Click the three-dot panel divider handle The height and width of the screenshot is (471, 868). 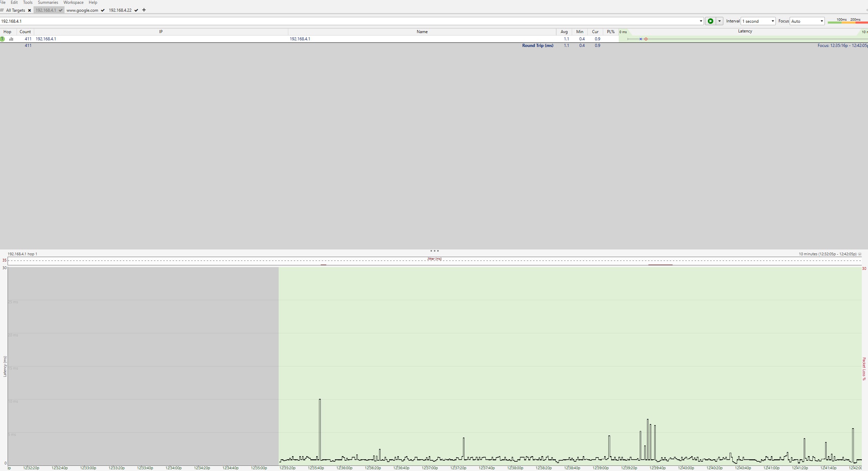tap(434, 251)
